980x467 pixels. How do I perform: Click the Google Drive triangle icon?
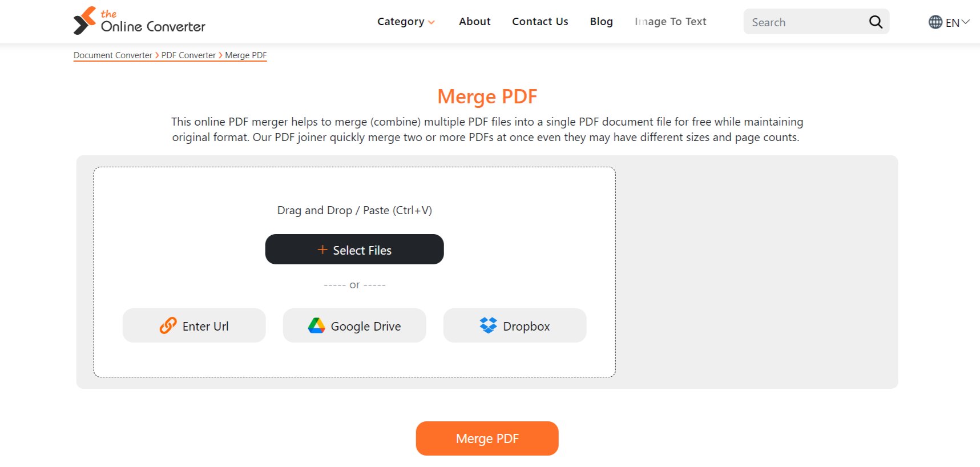316,325
